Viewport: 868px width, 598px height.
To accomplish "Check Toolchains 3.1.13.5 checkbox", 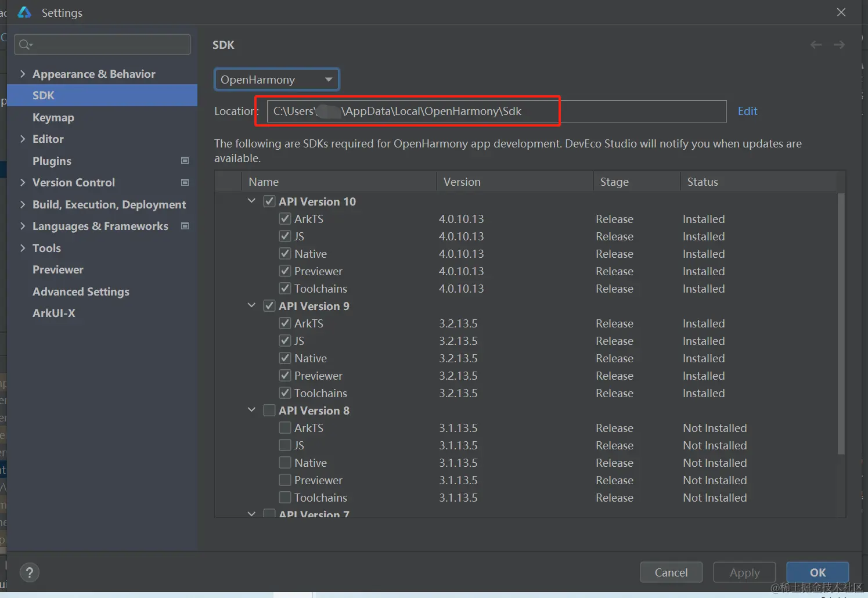I will coord(285,498).
